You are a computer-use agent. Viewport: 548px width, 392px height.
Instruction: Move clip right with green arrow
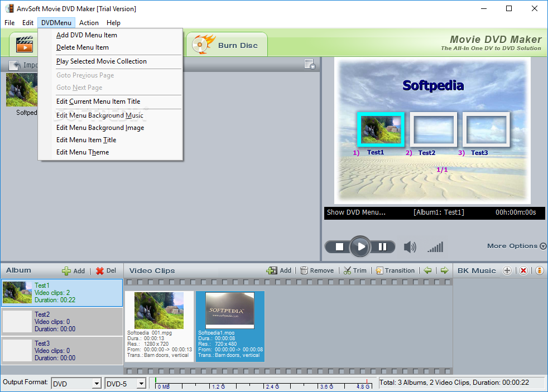[444, 270]
